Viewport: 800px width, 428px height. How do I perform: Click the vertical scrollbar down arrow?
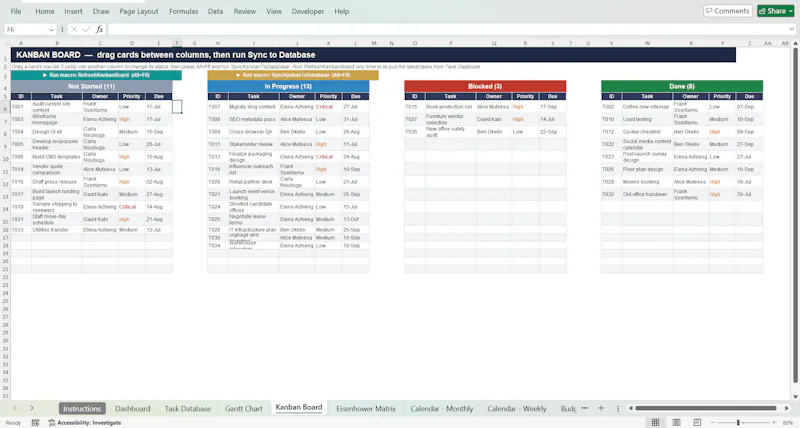pyautogui.click(x=795, y=396)
